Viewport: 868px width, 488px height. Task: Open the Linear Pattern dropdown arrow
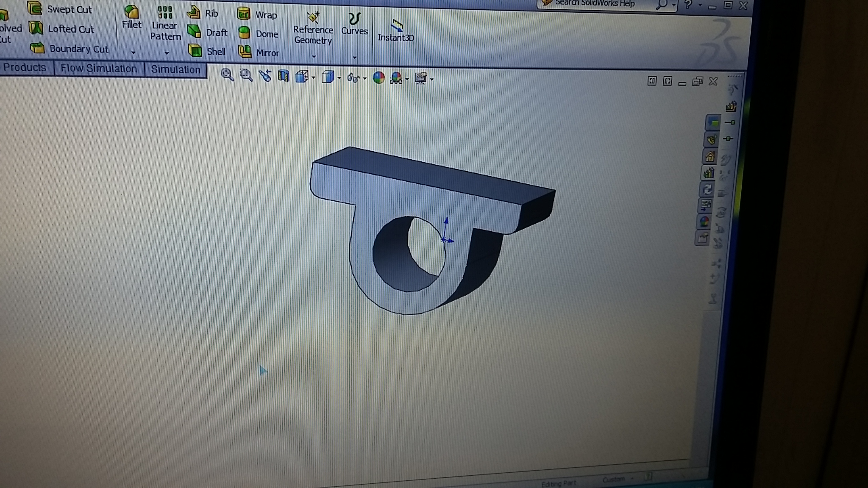click(167, 53)
